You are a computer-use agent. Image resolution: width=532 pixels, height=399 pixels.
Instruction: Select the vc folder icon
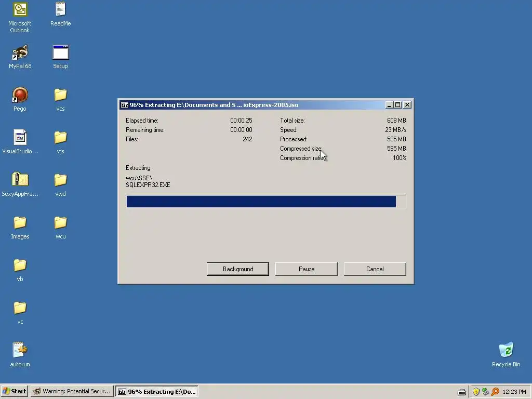(20, 308)
